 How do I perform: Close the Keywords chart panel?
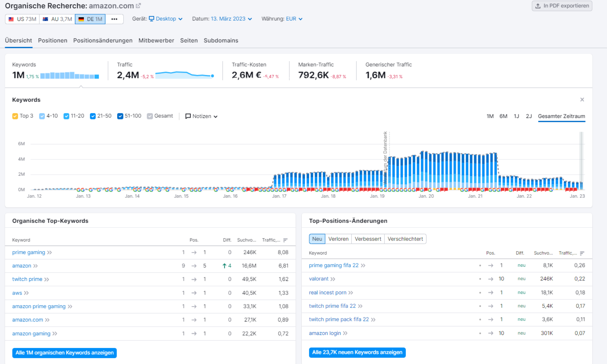tap(582, 99)
